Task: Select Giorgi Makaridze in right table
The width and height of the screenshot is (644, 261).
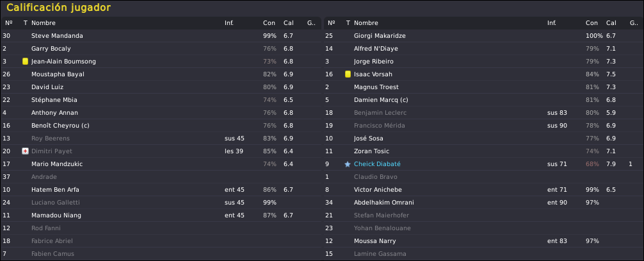Action: point(483,36)
